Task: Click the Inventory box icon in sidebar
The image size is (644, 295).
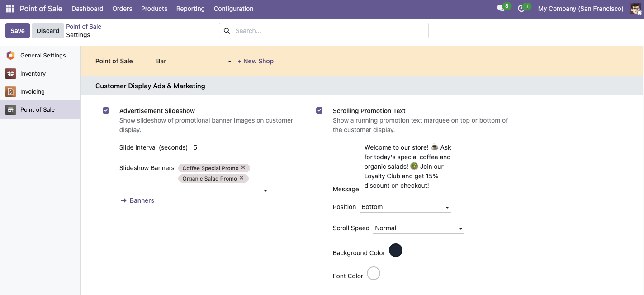Action: tap(10, 73)
